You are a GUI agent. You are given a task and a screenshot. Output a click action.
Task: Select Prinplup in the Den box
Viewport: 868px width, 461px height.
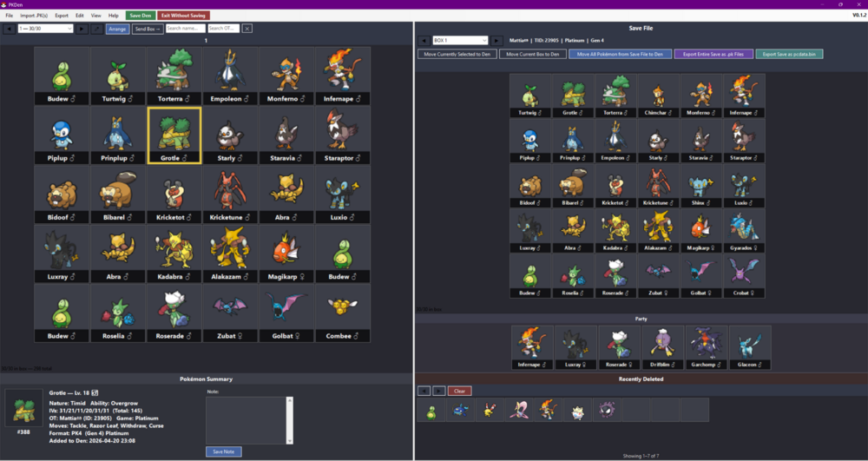118,135
